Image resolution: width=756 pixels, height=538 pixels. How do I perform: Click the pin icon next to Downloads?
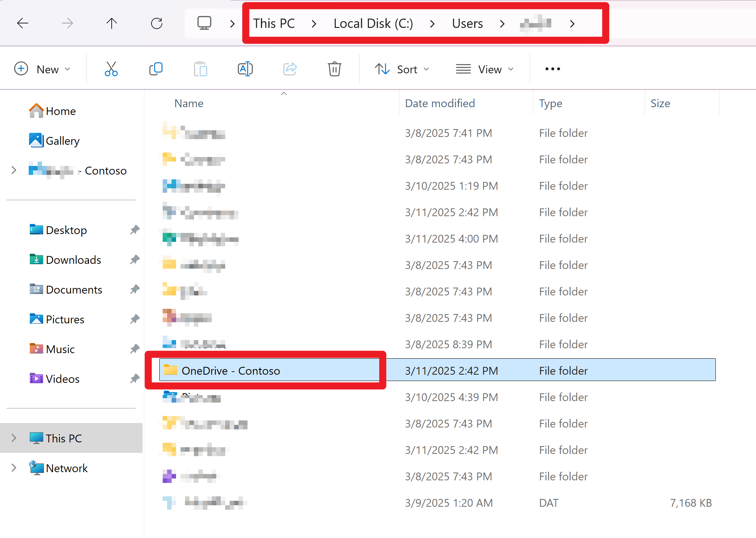(135, 260)
